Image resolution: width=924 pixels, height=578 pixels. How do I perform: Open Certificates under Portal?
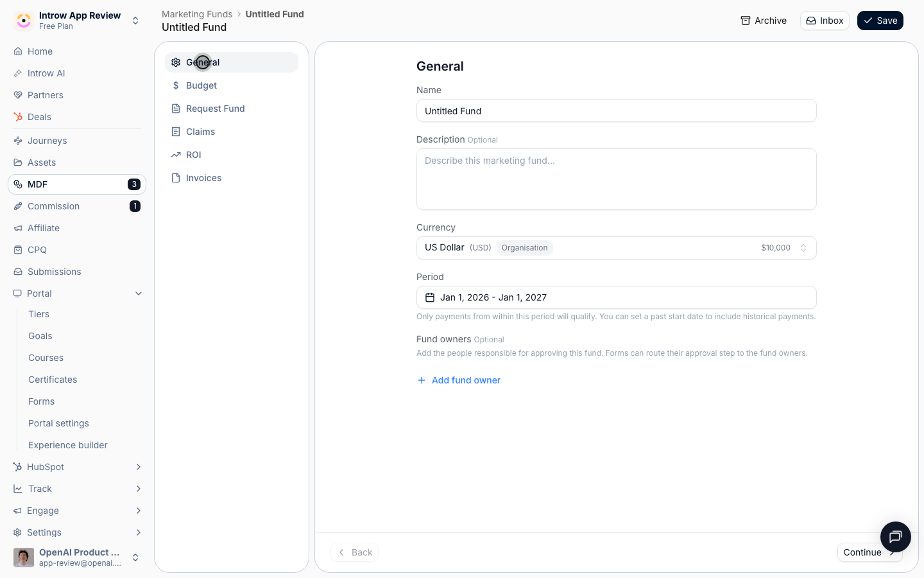point(53,380)
